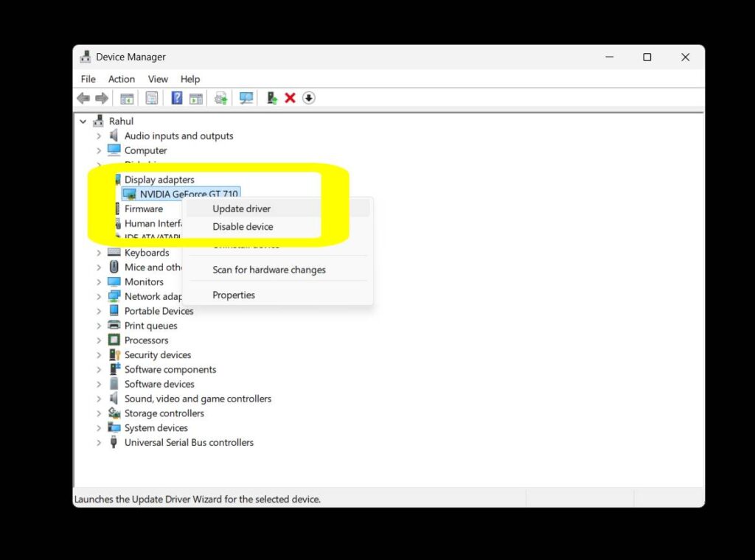Click the status bar text about Update Driver Wizard
Viewport: 755px width, 560px height.
tap(198, 500)
